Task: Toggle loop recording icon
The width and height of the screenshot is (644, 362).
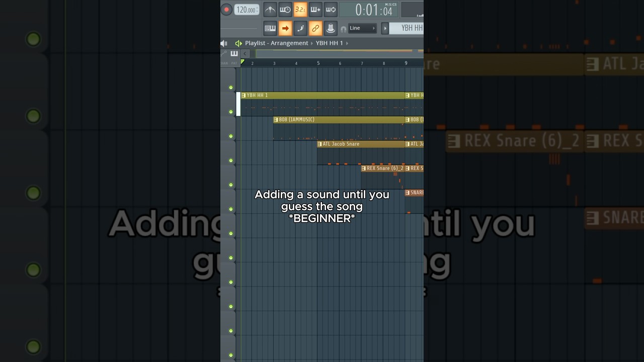Action: pos(331,10)
